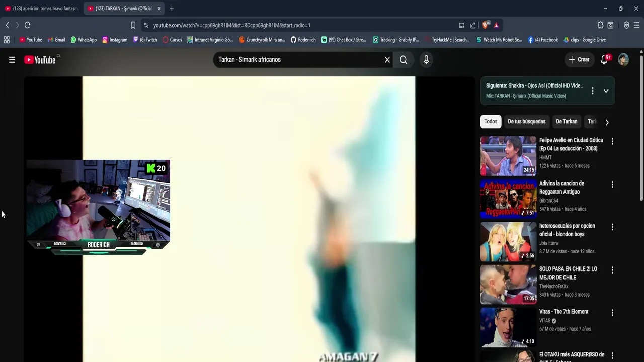
Task: Reload the current page
Action: coord(28,25)
